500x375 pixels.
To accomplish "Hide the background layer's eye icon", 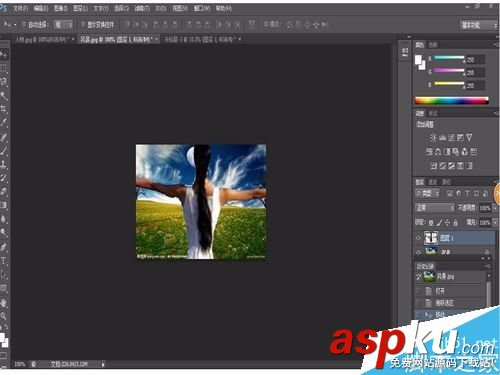I will [418, 252].
